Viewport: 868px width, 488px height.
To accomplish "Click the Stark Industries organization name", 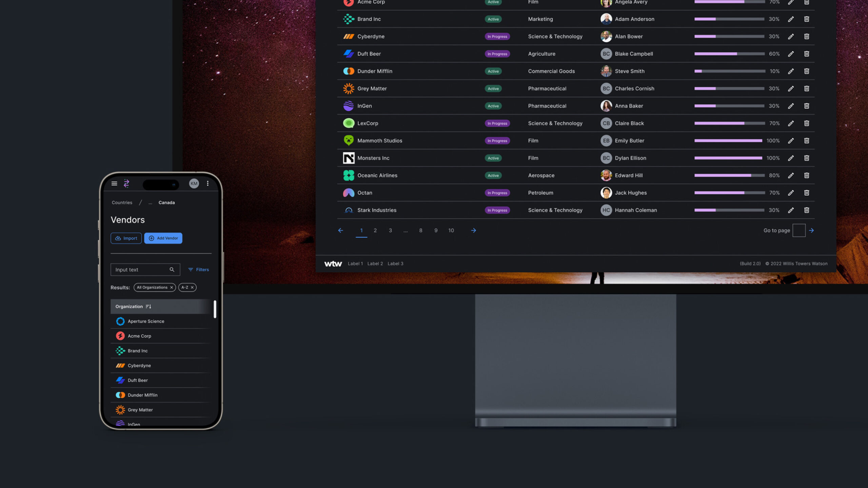I will (377, 210).
